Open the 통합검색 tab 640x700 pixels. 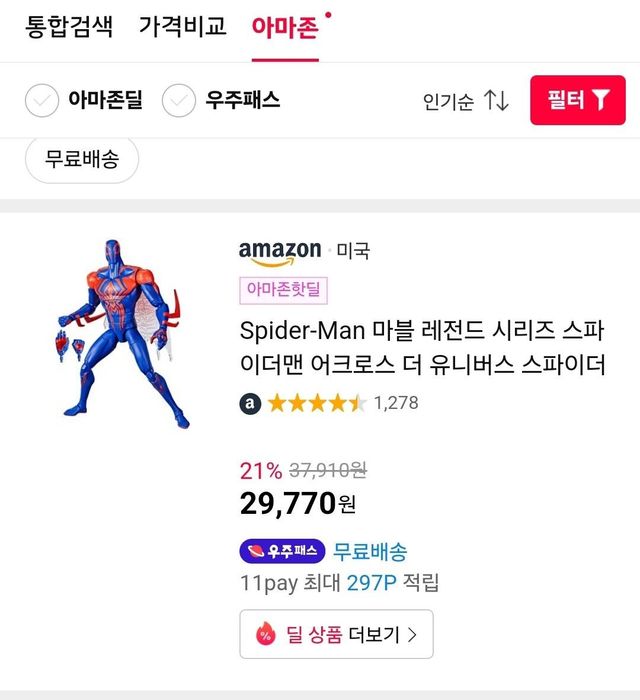click(x=72, y=27)
